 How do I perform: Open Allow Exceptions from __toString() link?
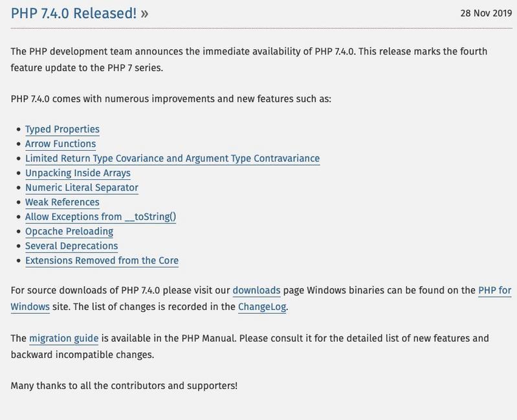click(x=100, y=217)
